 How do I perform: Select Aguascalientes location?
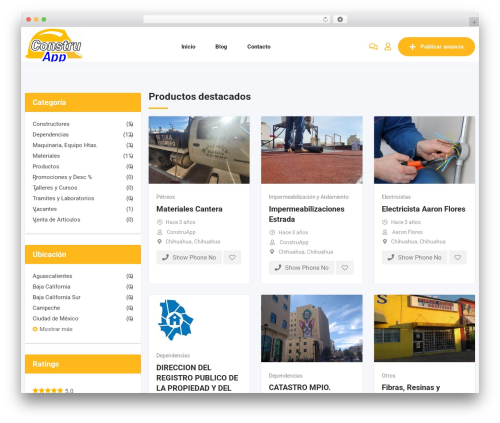click(52, 276)
